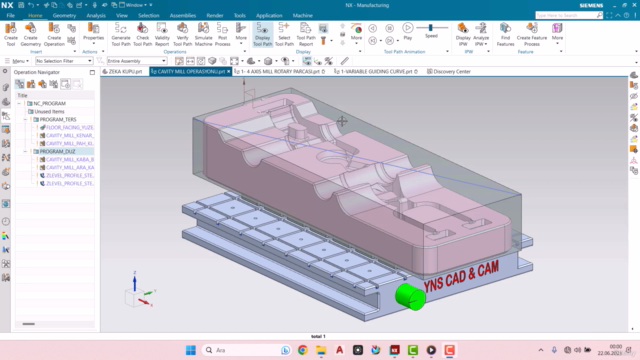Close the CAVITY MILL OPERASYONU.prt tab
The height and width of the screenshot is (360, 640).
[x=229, y=71]
